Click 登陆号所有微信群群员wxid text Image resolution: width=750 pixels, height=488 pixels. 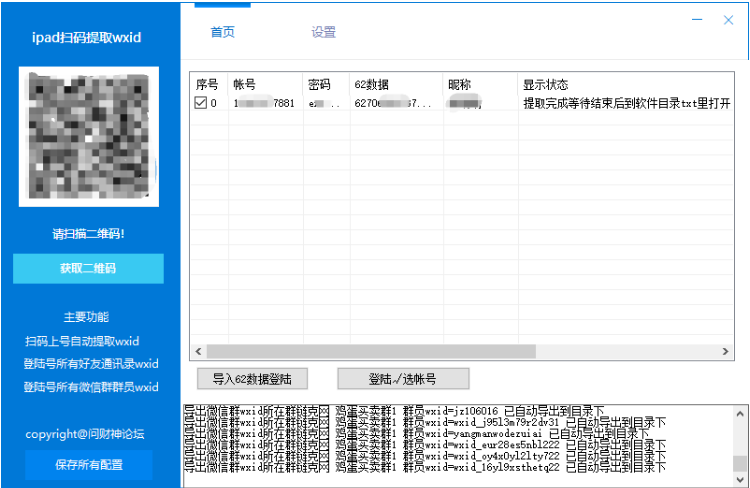tap(91, 387)
